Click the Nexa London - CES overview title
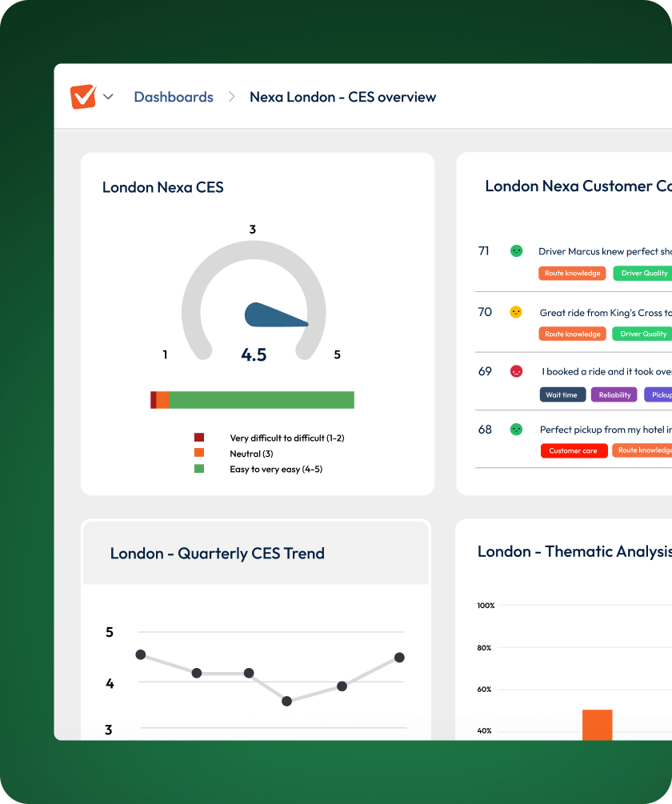Image resolution: width=672 pixels, height=804 pixels. pos(342,97)
